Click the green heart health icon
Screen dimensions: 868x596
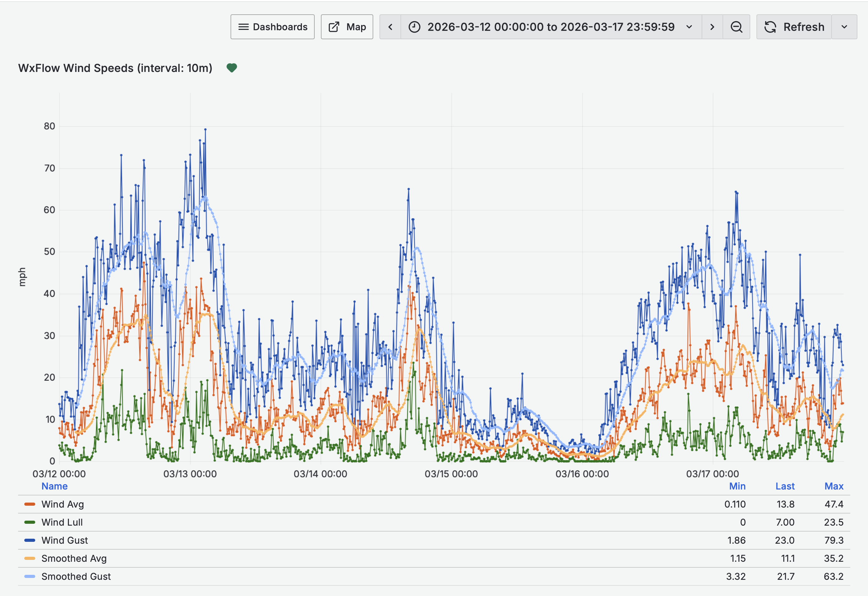(x=232, y=68)
